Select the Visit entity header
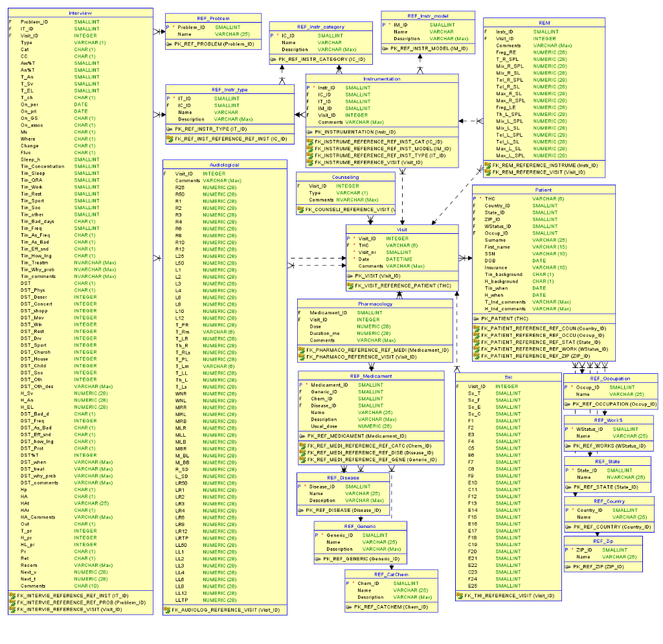 (x=401, y=229)
